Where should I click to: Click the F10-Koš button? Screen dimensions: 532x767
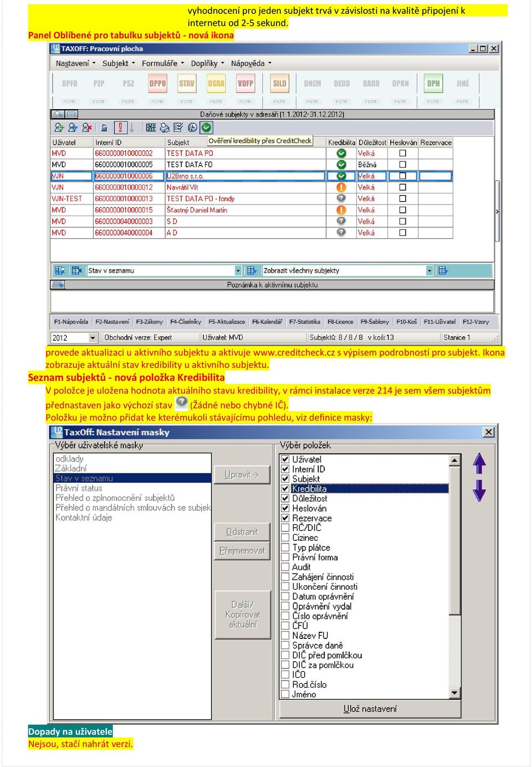point(407,321)
